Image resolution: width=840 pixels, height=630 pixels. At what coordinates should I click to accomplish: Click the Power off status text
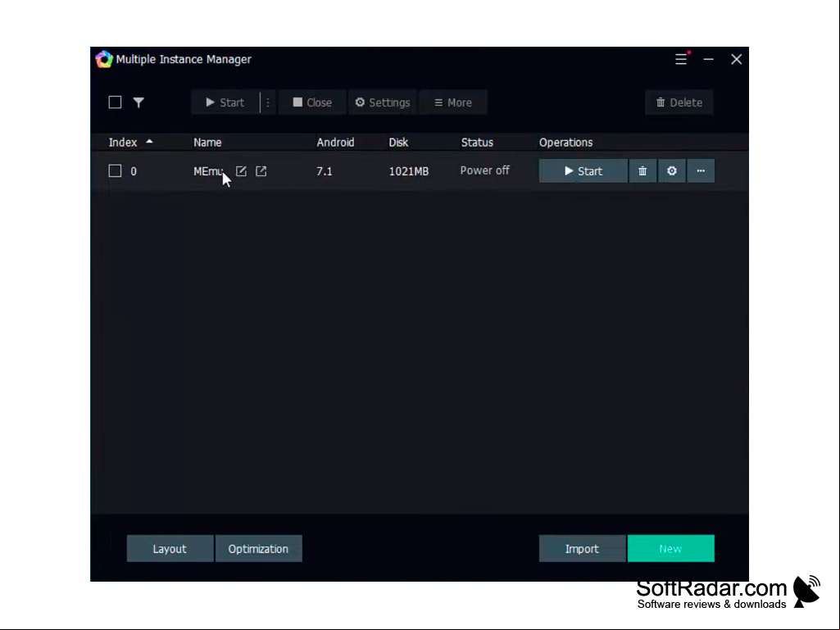tap(485, 170)
